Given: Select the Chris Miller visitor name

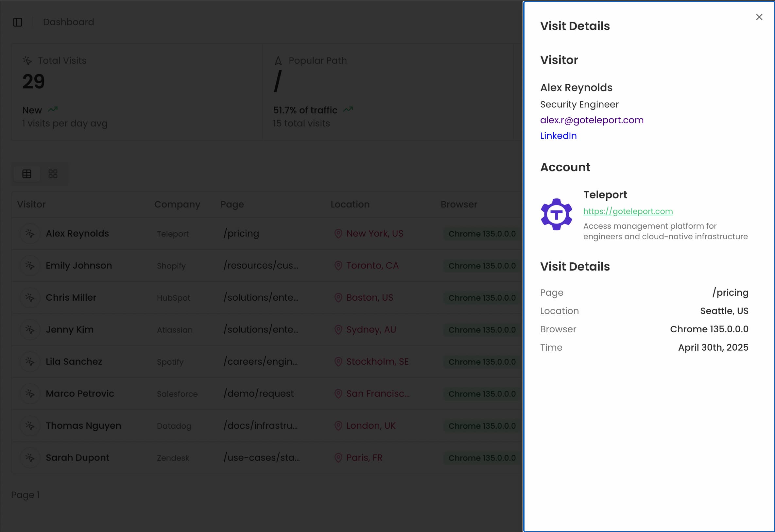Looking at the screenshot, I should [x=71, y=298].
